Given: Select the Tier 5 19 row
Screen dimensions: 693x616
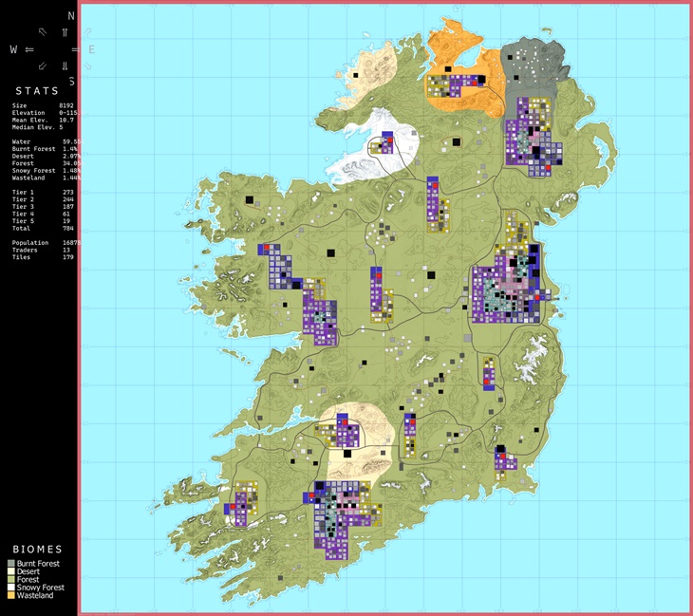Looking at the screenshot, I should pyautogui.click(x=41, y=221).
